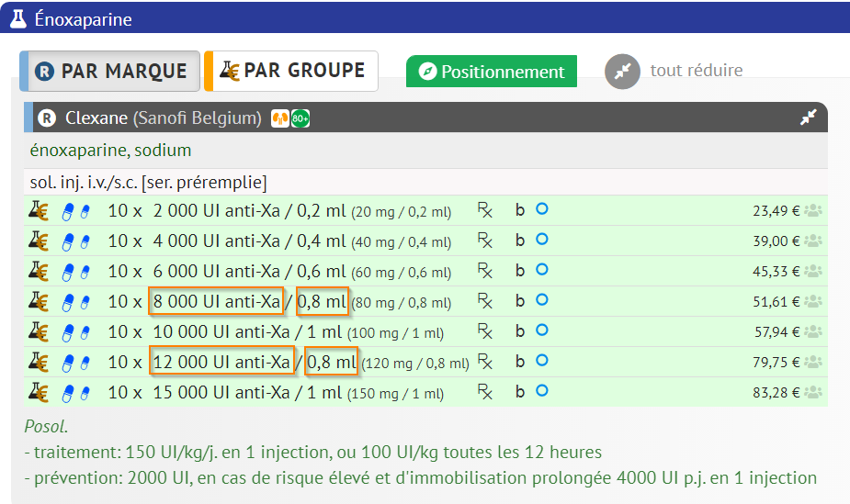
Task: Click the green 80+ badge in Clexane header
Action: click(300, 118)
